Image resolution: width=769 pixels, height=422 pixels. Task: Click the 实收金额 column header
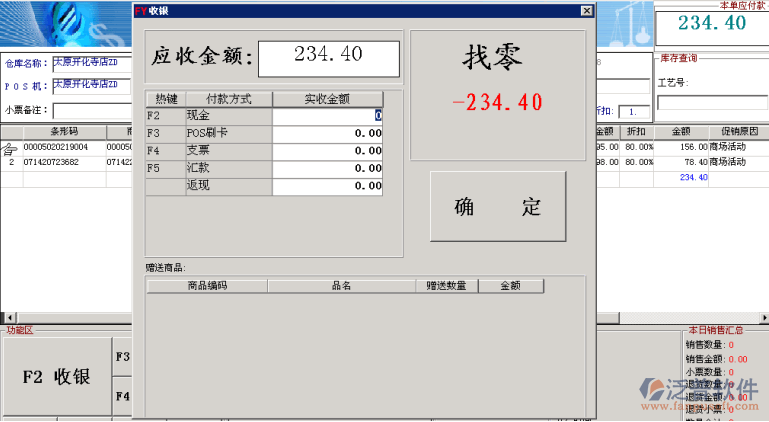327,99
